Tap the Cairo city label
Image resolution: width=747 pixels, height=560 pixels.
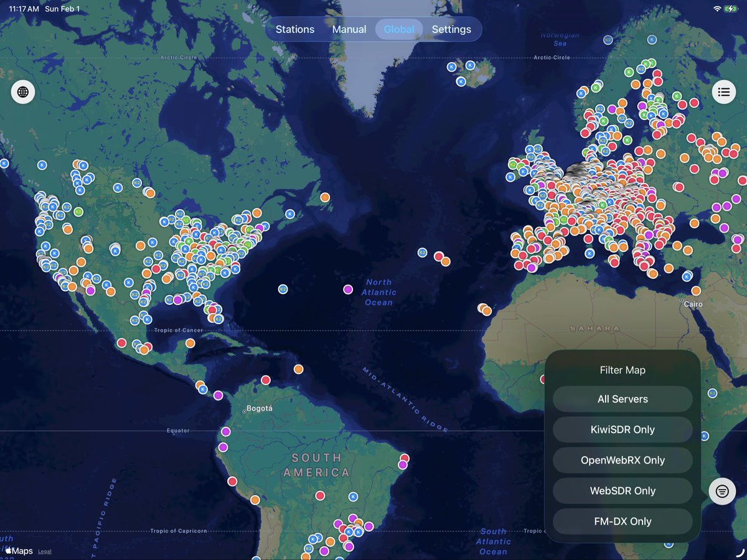[x=693, y=304]
